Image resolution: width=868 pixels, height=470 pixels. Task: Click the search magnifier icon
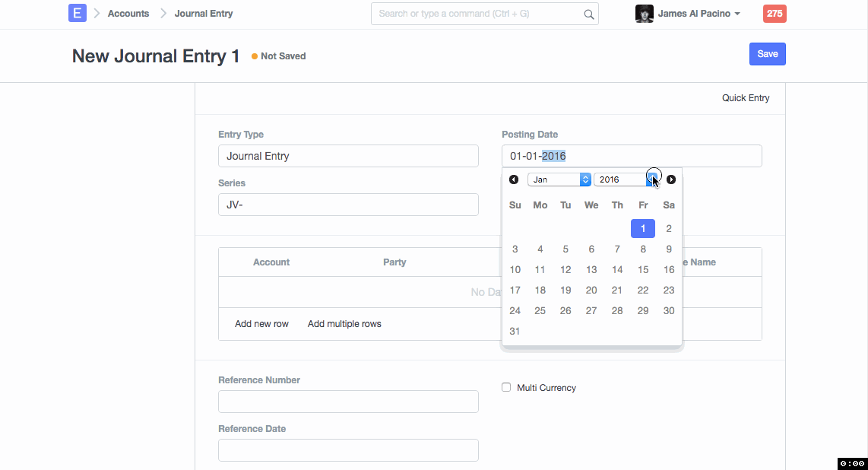point(588,14)
